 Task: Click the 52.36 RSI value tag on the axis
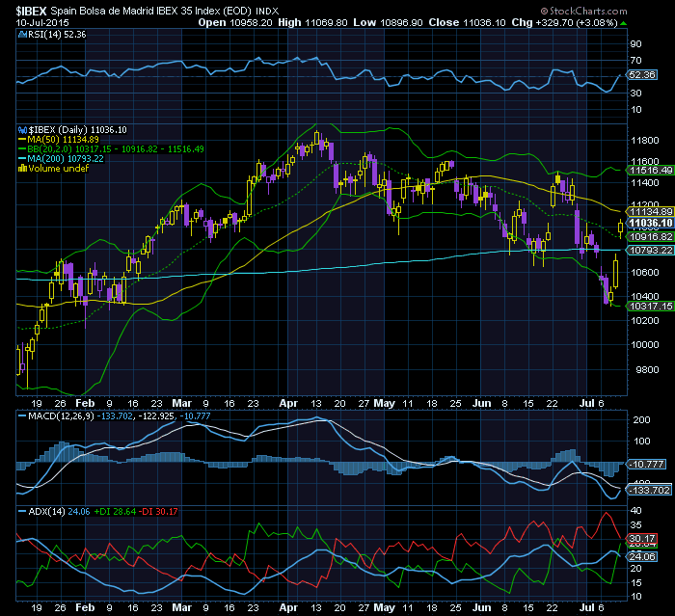pyautogui.click(x=642, y=75)
